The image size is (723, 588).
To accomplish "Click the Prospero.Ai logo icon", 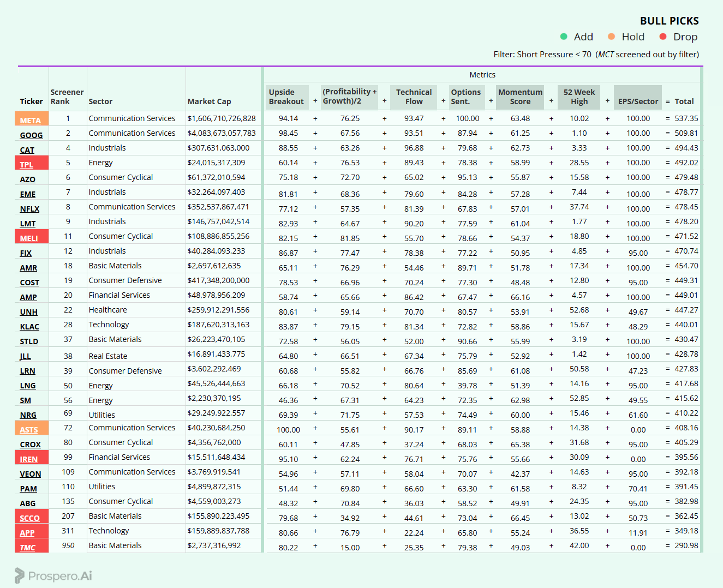I will click(x=20, y=575).
